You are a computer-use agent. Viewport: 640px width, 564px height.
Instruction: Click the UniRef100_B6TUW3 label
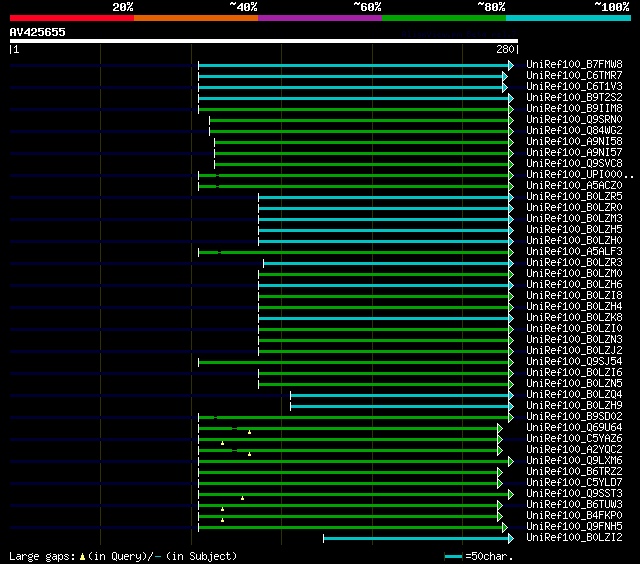(574, 505)
